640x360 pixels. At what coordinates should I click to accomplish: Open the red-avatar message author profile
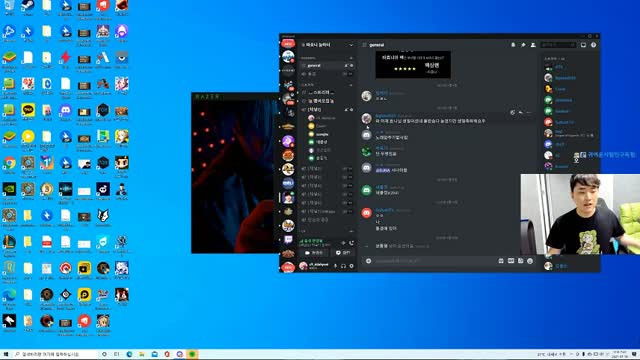click(x=367, y=213)
